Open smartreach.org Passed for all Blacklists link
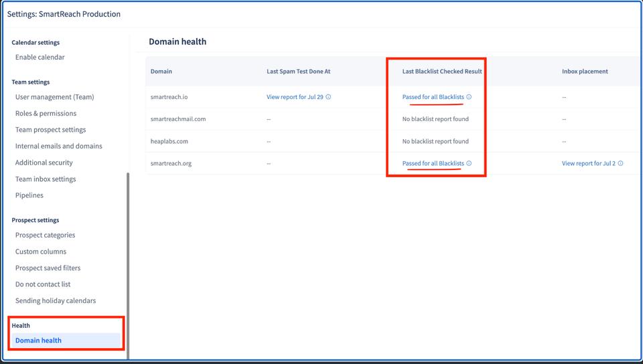This screenshot has height=364, width=643. click(433, 163)
